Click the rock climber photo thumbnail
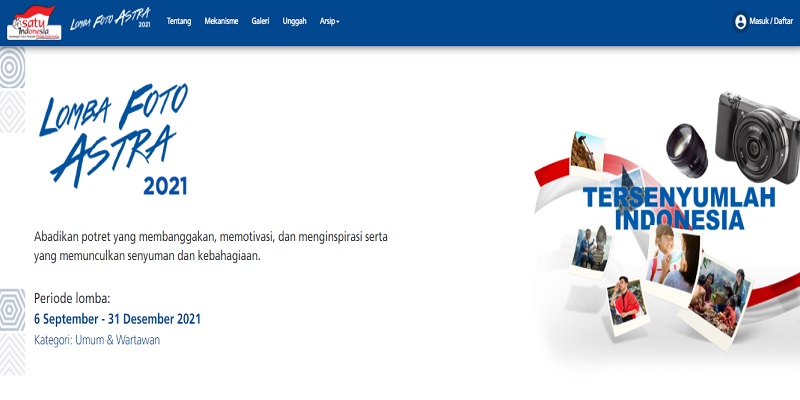 coord(587,155)
